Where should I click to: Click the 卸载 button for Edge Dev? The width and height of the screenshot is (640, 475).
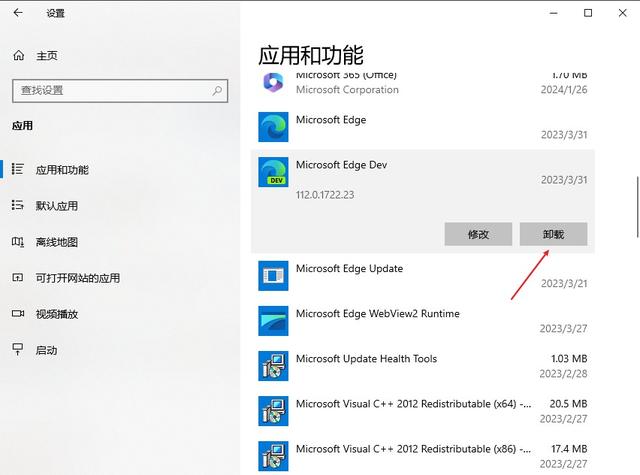(x=553, y=234)
